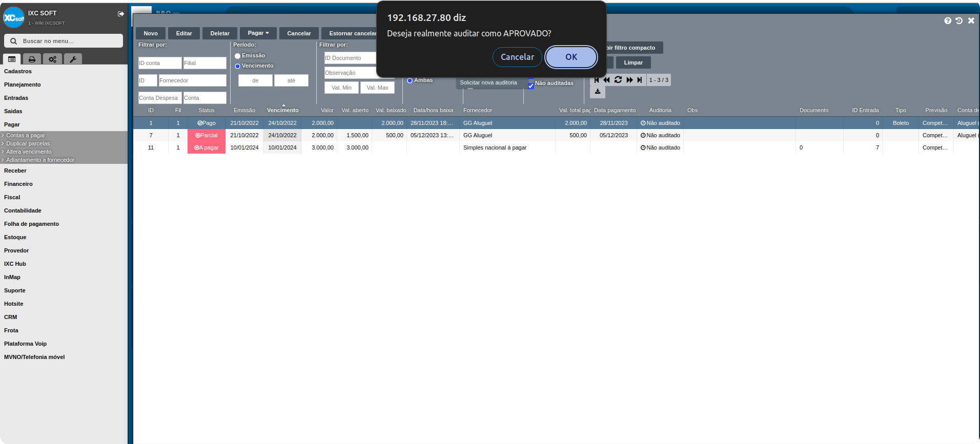Image resolution: width=980 pixels, height=444 pixels.
Task: Focus the Buscar no menu search field
Action: pyautogui.click(x=64, y=41)
